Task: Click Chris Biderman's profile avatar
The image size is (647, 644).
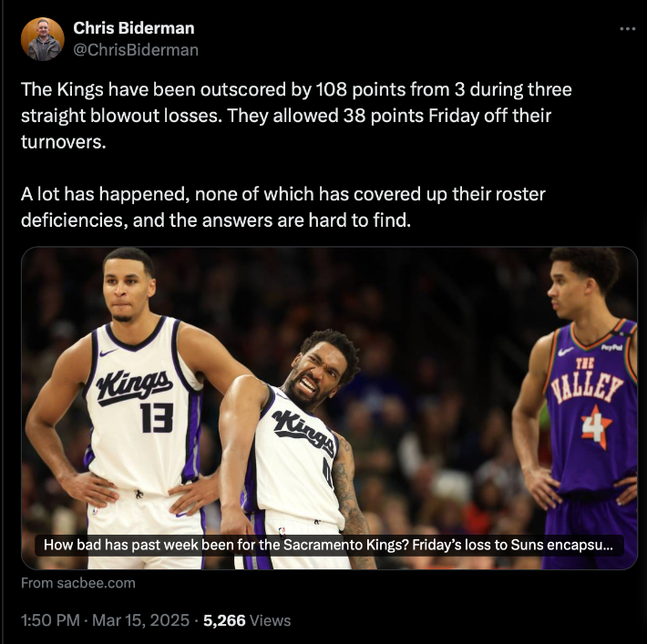Action: 43,39
